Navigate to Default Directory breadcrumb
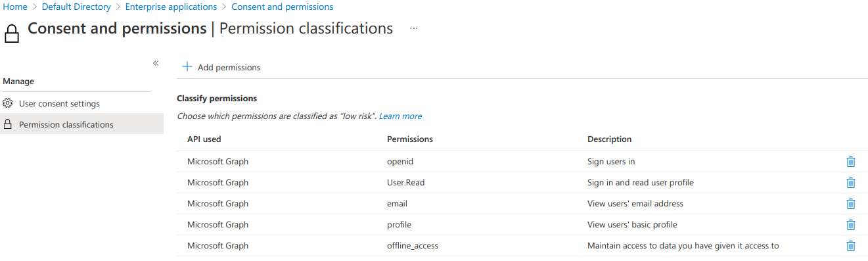 pyautogui.click(x=76, y=7)
